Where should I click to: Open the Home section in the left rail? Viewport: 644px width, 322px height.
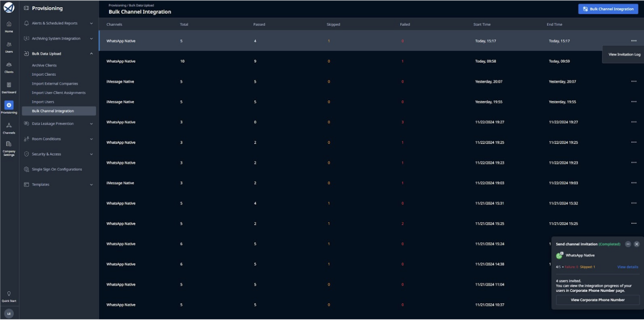point(9,27)
